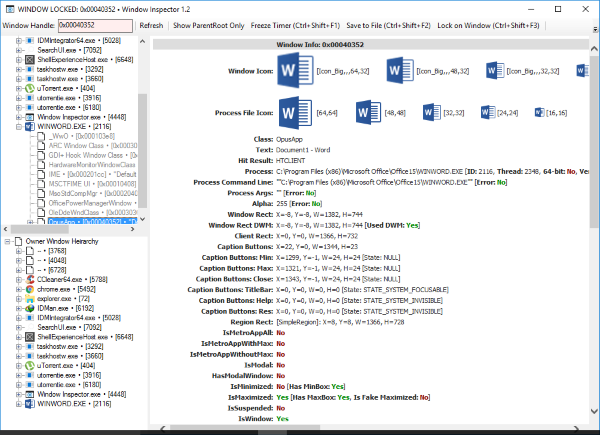This screenshot has width=600, height=435.
Task: Click the Window Handle input field
Action: 95,26
